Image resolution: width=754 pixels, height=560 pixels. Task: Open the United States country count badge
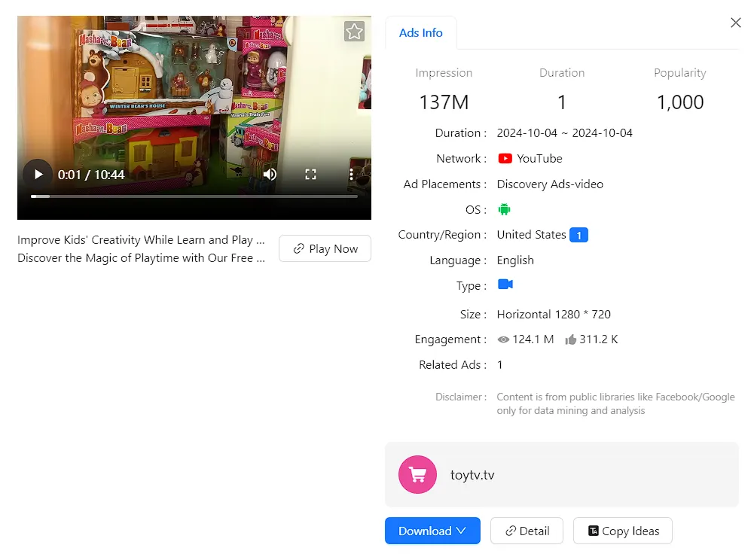click(x=578, y=236)
